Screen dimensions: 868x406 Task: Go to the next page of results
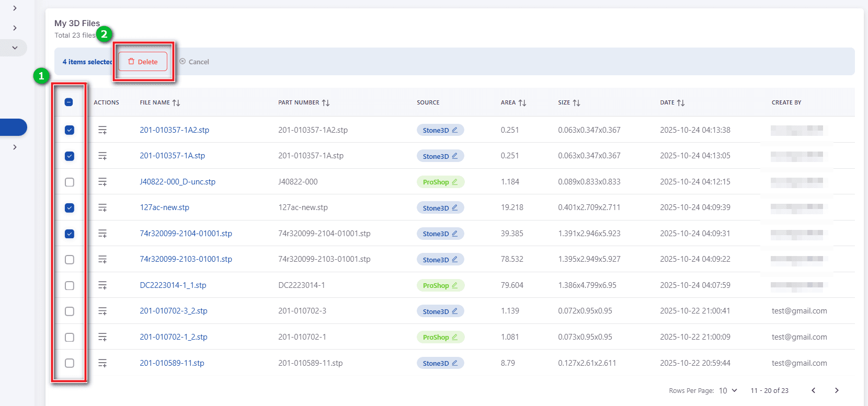pyautogui.click(x=837, y=390)
